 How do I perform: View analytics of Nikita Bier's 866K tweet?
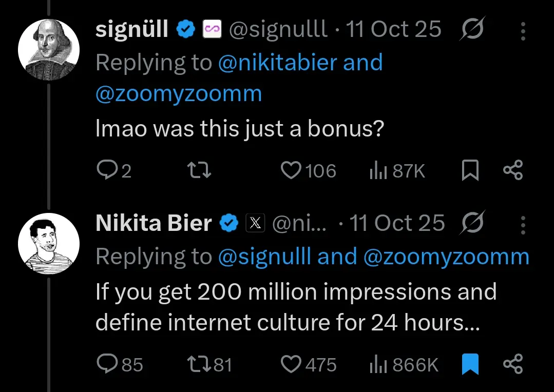(378, 365)
